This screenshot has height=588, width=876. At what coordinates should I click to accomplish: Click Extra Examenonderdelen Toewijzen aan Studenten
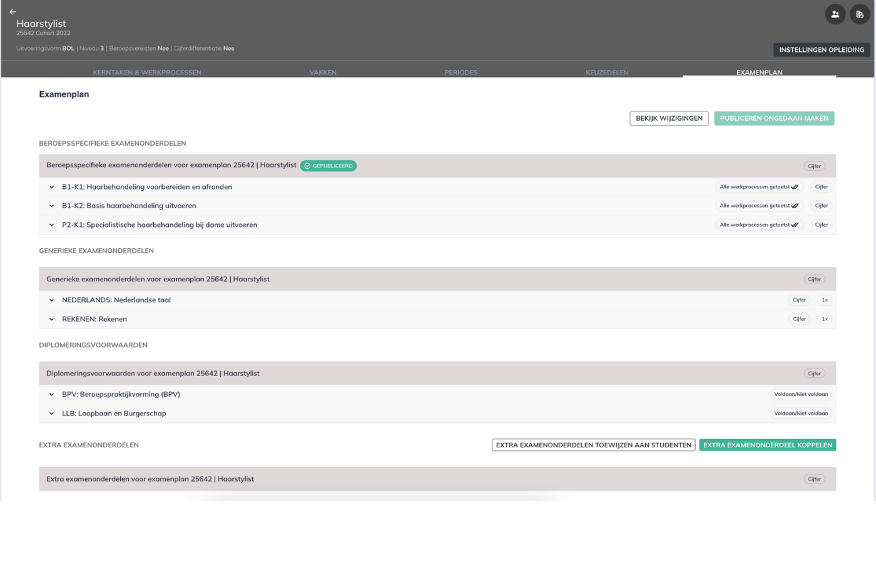tap(593, 445)
